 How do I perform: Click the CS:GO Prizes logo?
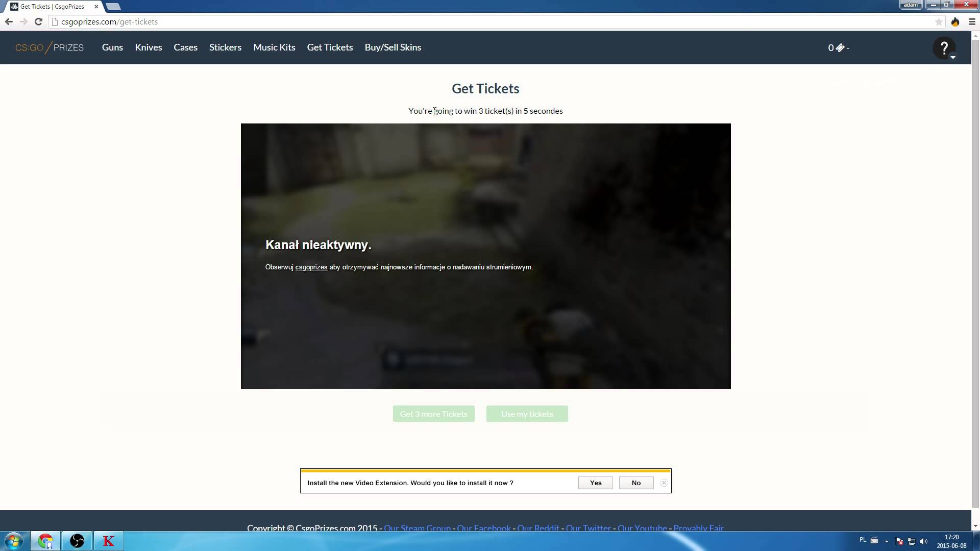click(50, 47)
